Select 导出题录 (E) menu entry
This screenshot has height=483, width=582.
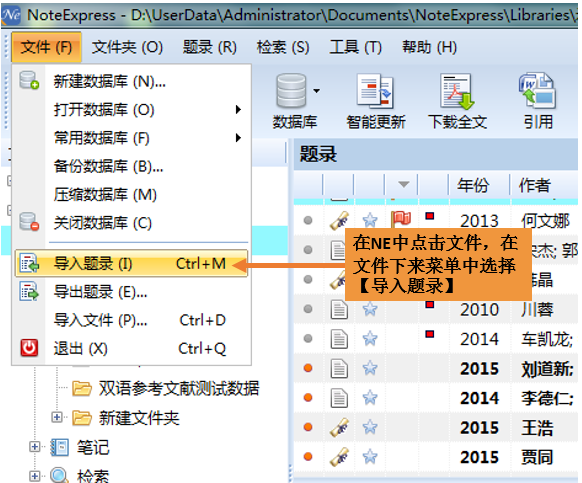pos(132,292)
